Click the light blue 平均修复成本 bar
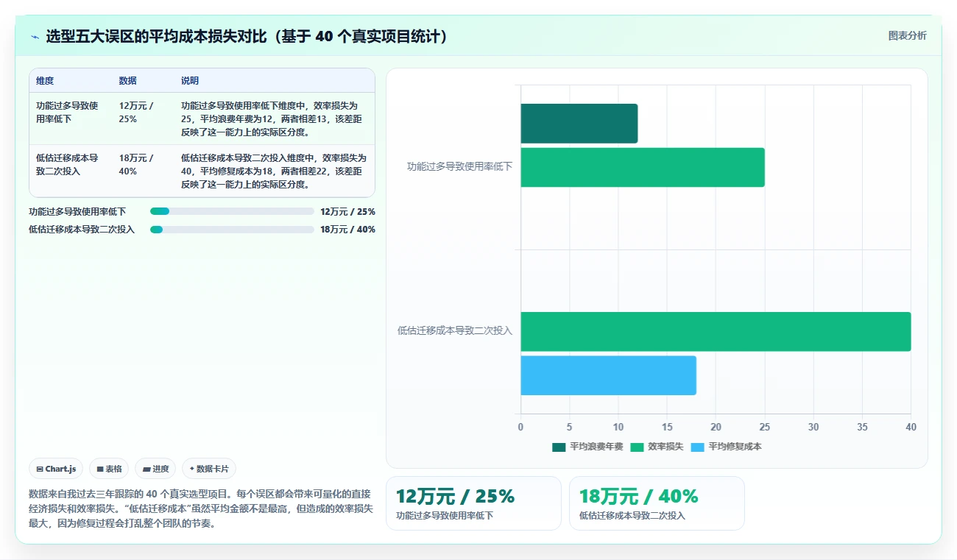Image resolution: width=957 pixels, height=560 pixels. click(608, 375)
